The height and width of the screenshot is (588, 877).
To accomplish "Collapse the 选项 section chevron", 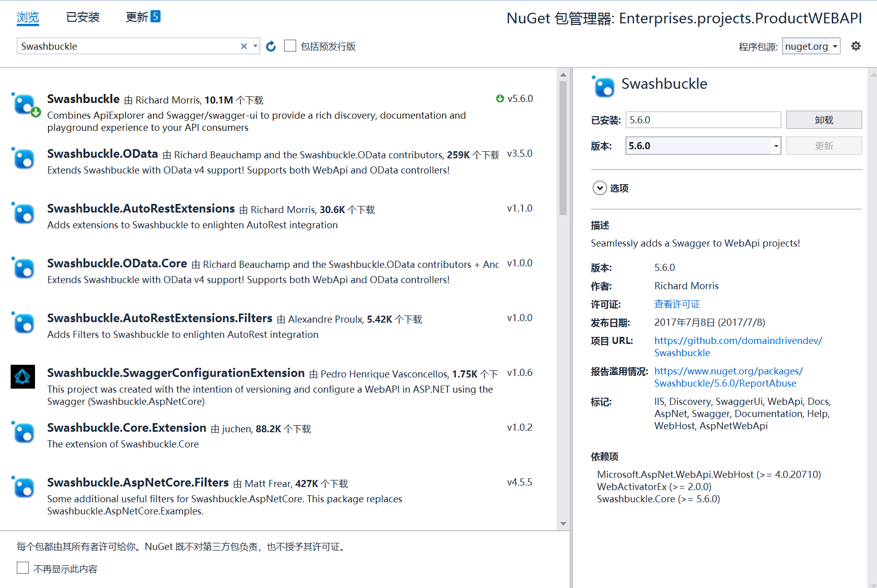I will [x=599, y=188].
